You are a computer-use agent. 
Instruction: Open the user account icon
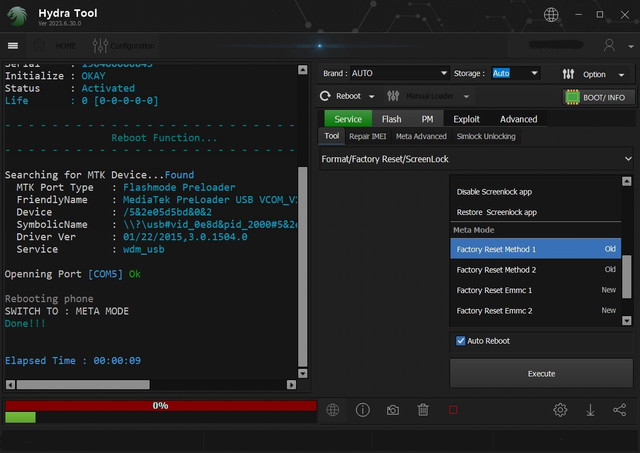point(609,45)
